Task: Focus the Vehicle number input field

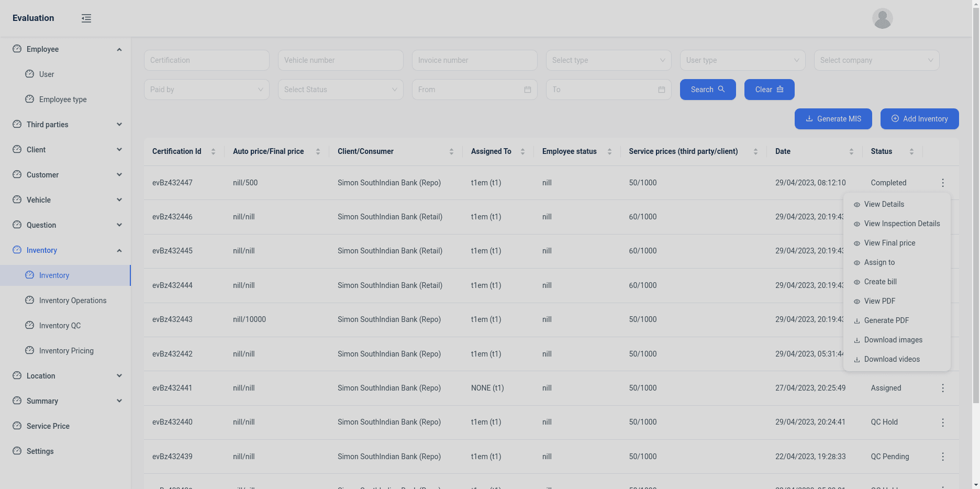Action: tap(341, 60)
